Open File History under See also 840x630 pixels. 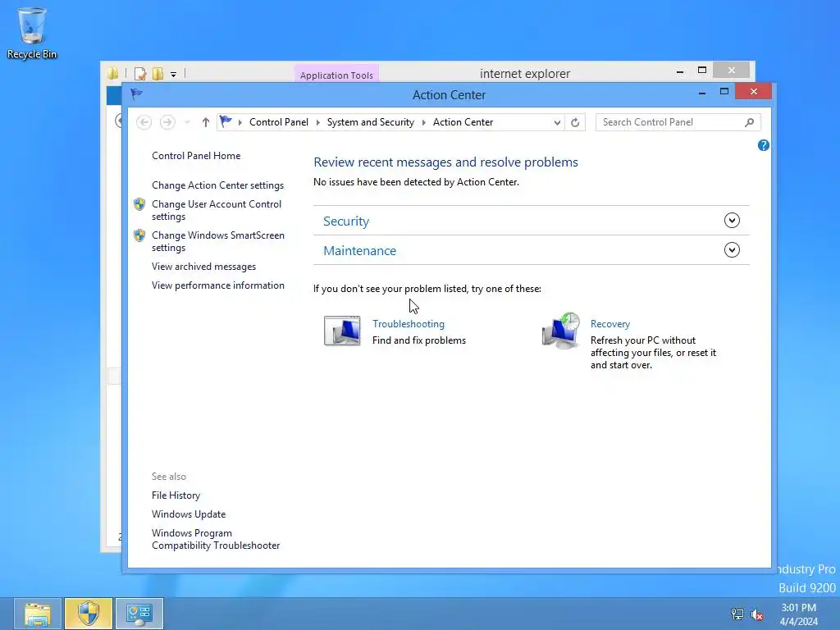click(176, 495)
